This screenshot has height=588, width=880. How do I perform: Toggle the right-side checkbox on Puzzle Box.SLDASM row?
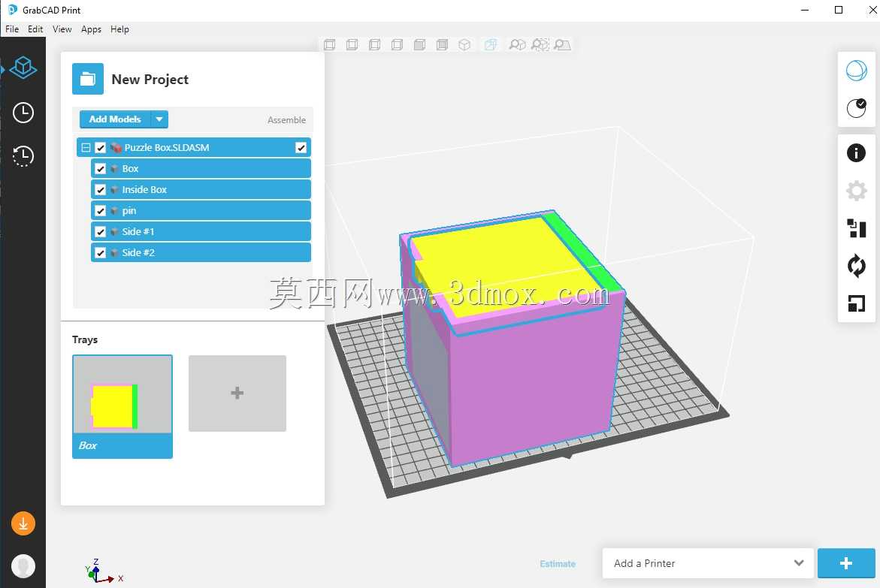[x=301, y=147]
